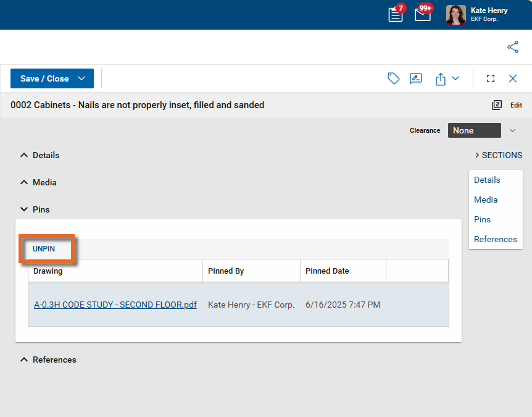Collapse the Media section
The height and width of the screenshot is (417, 532).
coord(24,182)
